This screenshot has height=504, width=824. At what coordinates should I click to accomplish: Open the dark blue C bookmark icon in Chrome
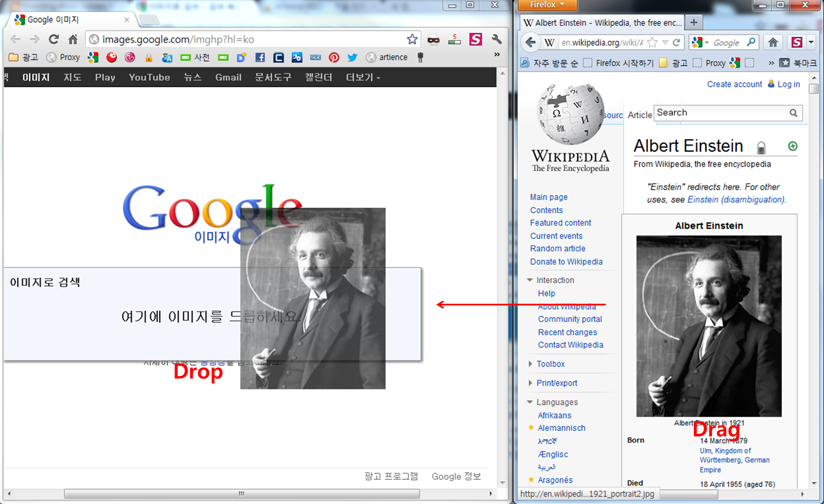pyautogui.click(x=278, y=57)
